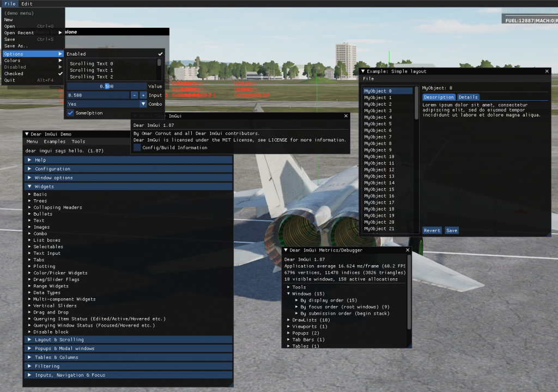
Task: Open the Edit menu in top bar
Action: coord(27,4)
